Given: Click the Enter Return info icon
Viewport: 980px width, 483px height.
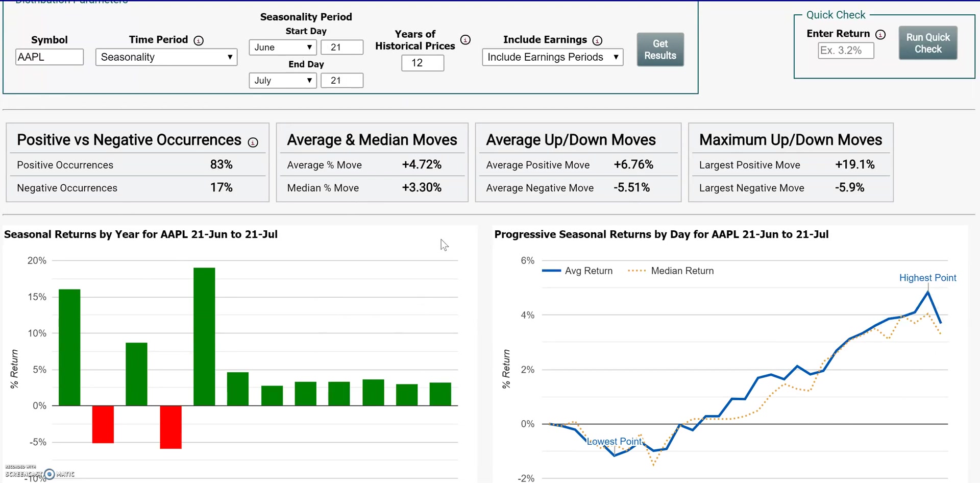Looking at the screenshot, I should 880,34.
